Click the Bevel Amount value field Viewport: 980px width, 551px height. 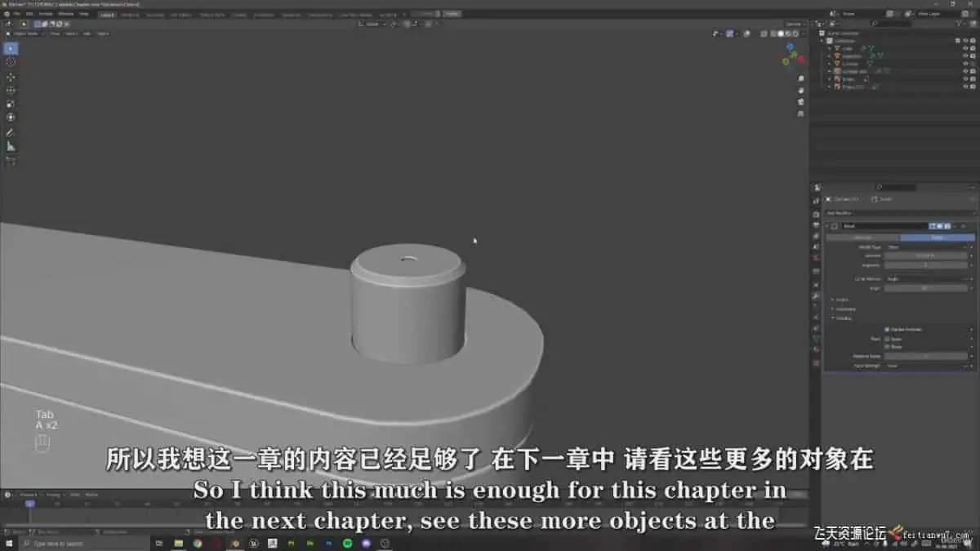[x=927, y=256]
